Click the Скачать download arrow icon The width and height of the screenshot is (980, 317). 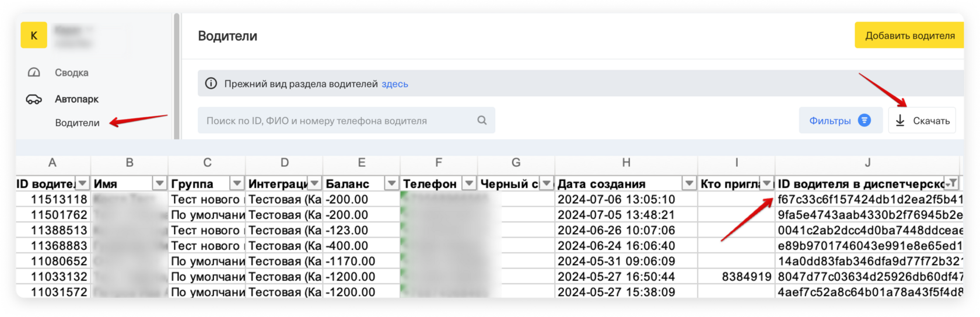click(900, 121)
